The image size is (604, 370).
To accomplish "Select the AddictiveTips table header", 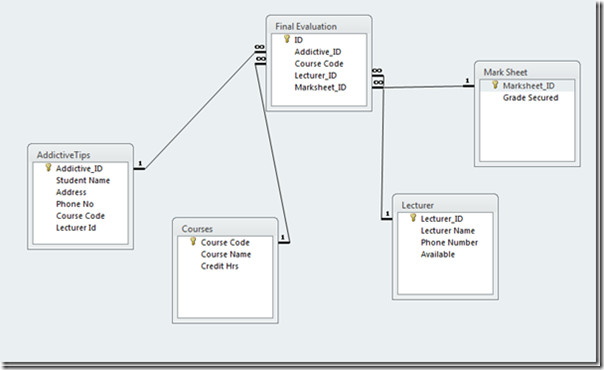I will pyautogui.click(x=81, y=155).
